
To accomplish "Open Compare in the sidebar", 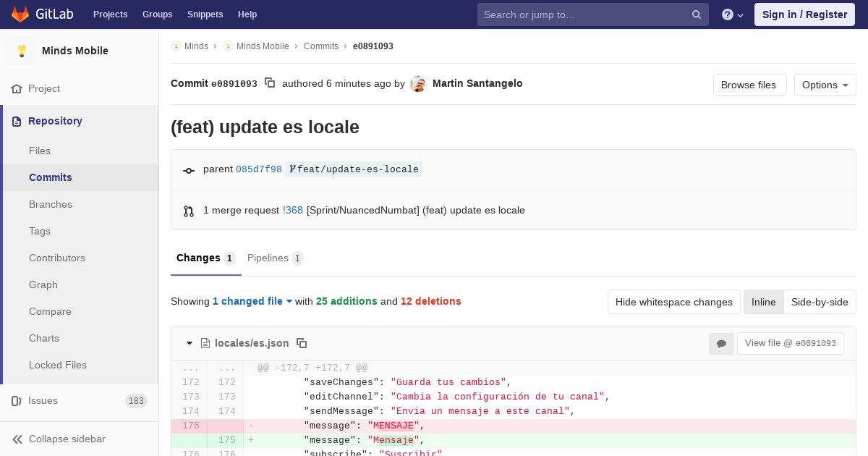I will [50, 311].
